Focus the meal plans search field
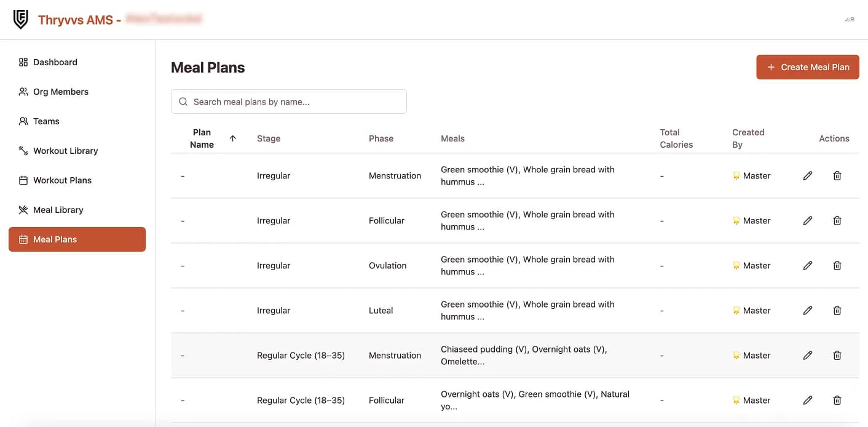868x427 pixels. coord(289,102)
